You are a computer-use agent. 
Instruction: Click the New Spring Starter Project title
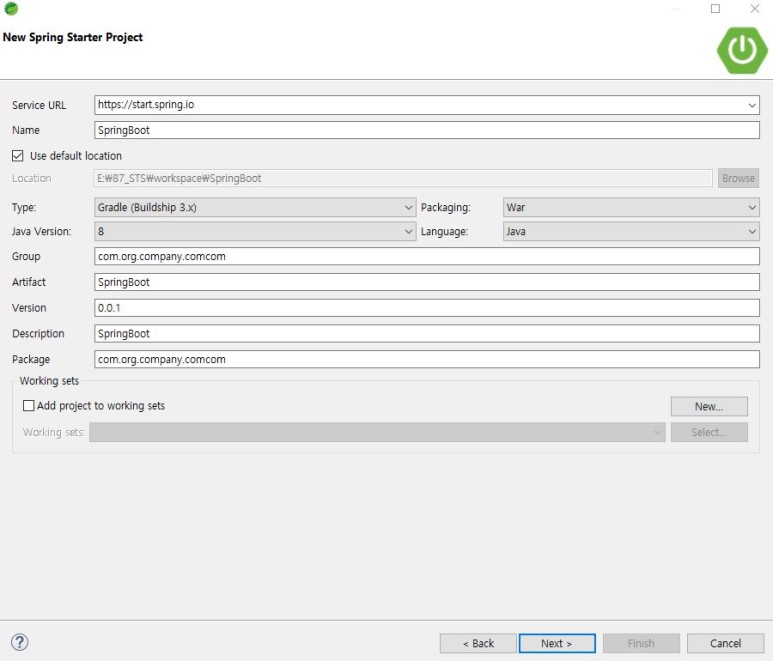pos(72,37)
